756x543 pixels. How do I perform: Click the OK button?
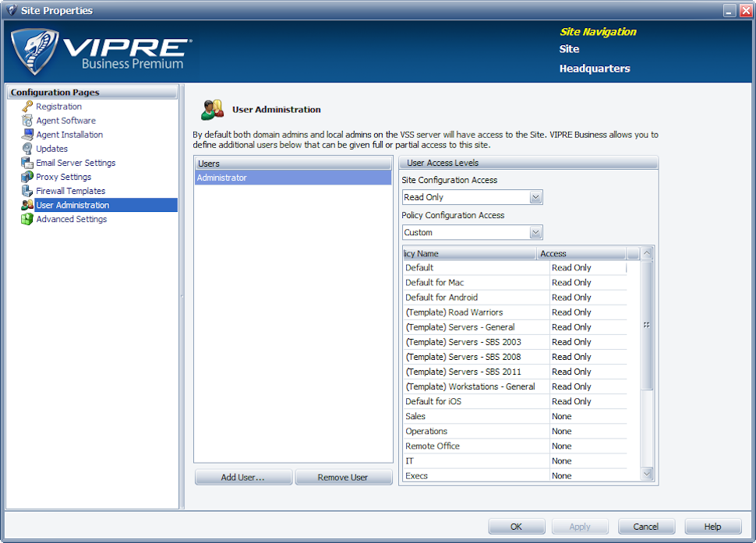[517, 526]
